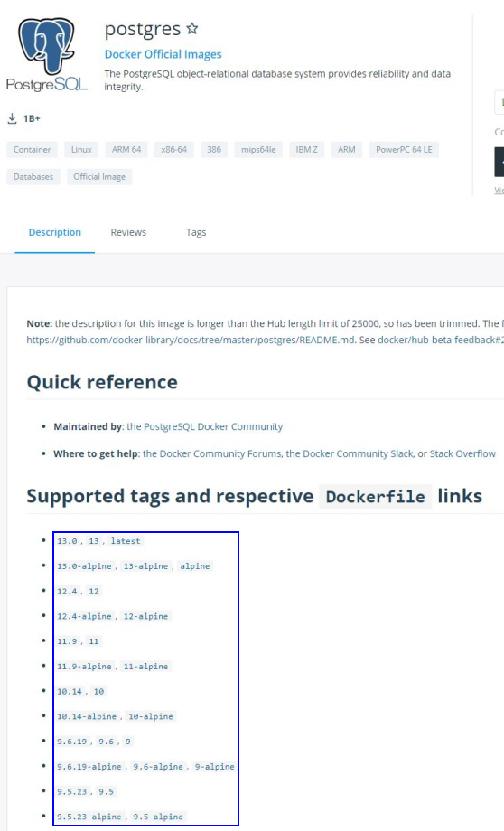The width and height of the screenshot is (504, 831).
Task: Open the 13.0 Dockerfile tag link
Action: click(x=68, y=541)
